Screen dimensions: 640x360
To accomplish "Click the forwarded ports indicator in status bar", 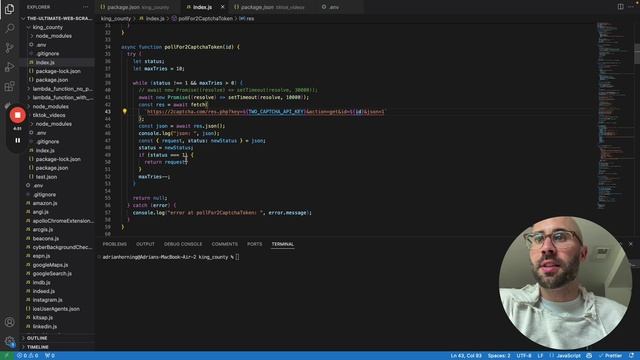I will 50,356.
